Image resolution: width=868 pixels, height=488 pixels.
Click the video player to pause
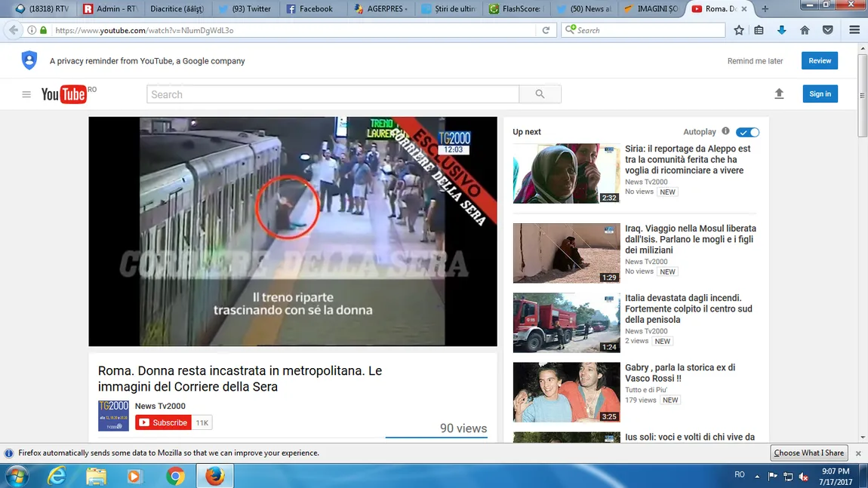pos(293,232)
